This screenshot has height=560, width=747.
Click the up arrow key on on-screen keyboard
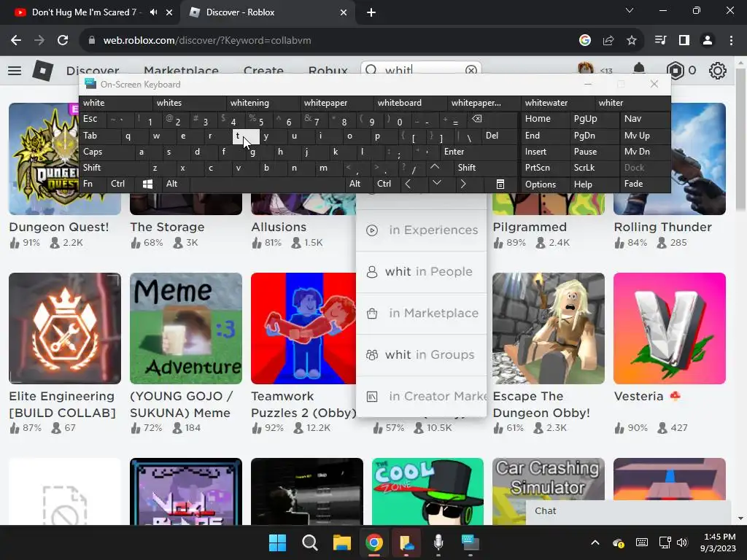[435, 167]
